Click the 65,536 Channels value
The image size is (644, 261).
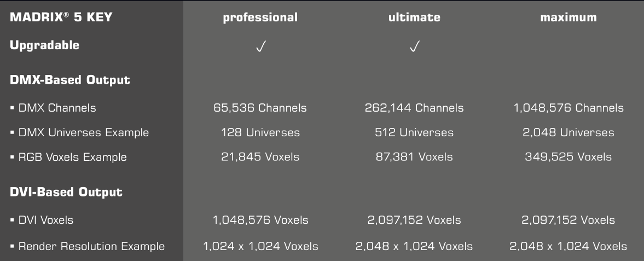[260, 108]
